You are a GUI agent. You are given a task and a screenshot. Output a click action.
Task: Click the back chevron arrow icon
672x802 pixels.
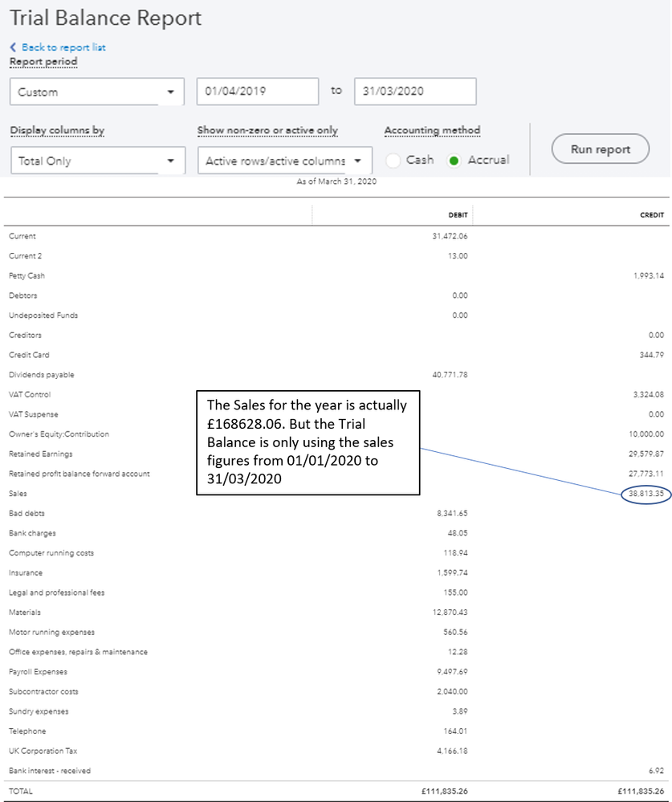coord(13,47)
